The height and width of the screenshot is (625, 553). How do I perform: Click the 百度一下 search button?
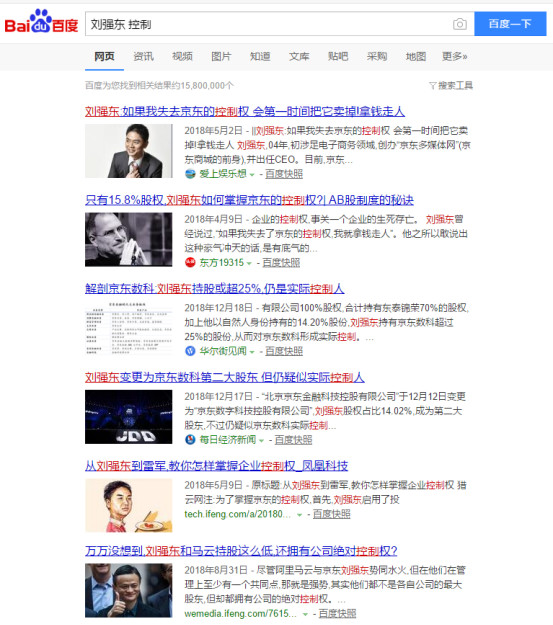click(510, 24)
